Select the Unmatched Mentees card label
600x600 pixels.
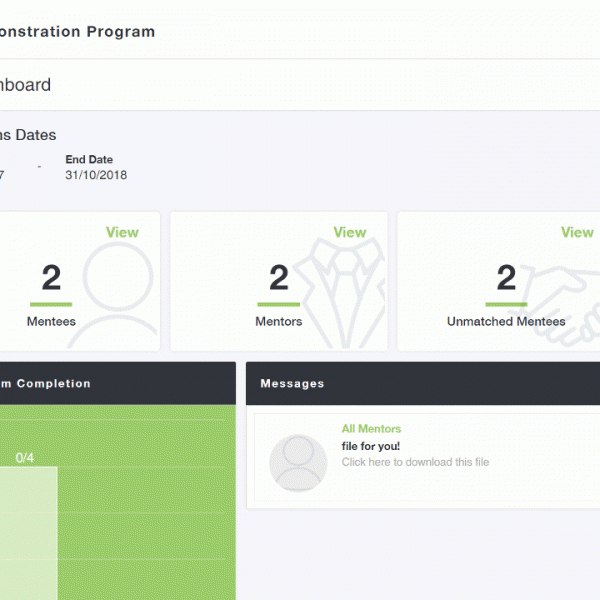point(506,321)
